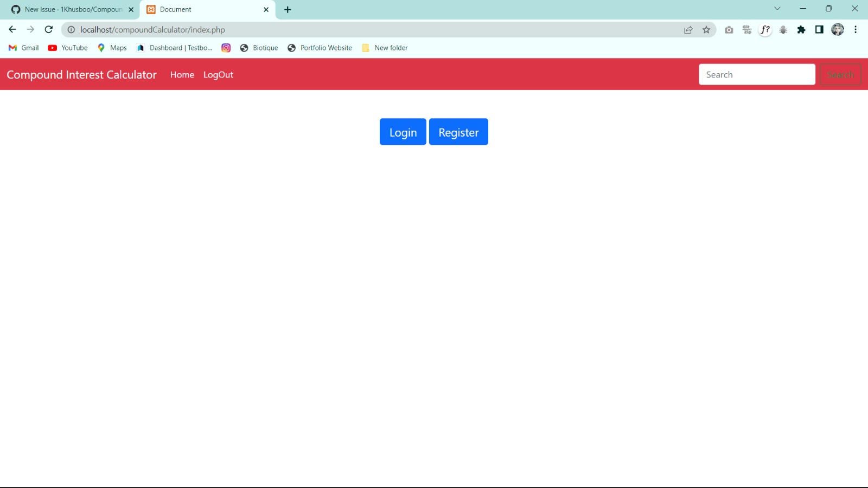Click the bug-shaped extension icon
The image size is (868, 488).
coord(783,30)
